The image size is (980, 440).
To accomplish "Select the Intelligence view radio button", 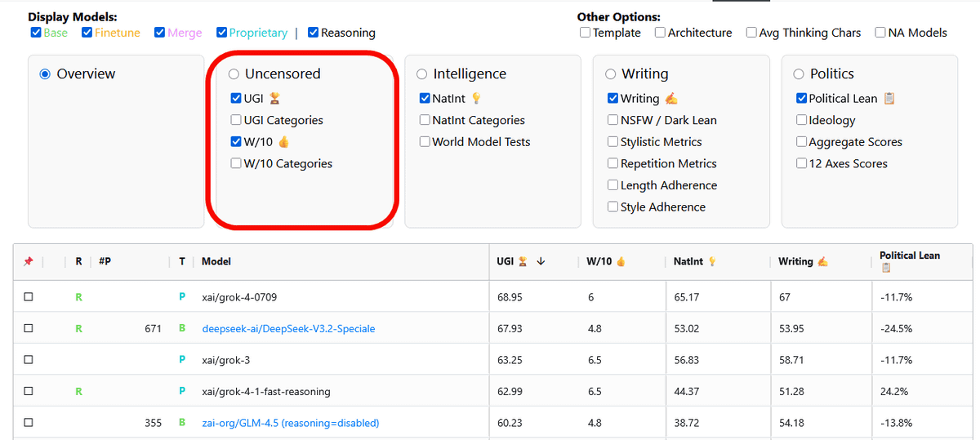I will [x=422, y=74].
